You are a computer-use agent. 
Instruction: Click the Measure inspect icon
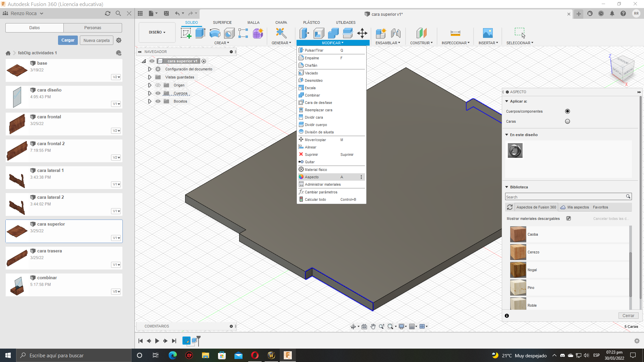point(455,33)
